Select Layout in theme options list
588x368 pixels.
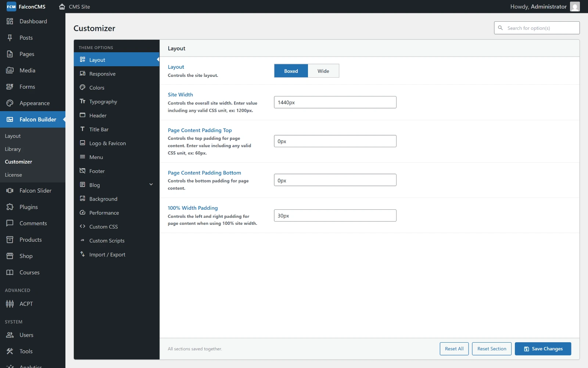(116, 60)
